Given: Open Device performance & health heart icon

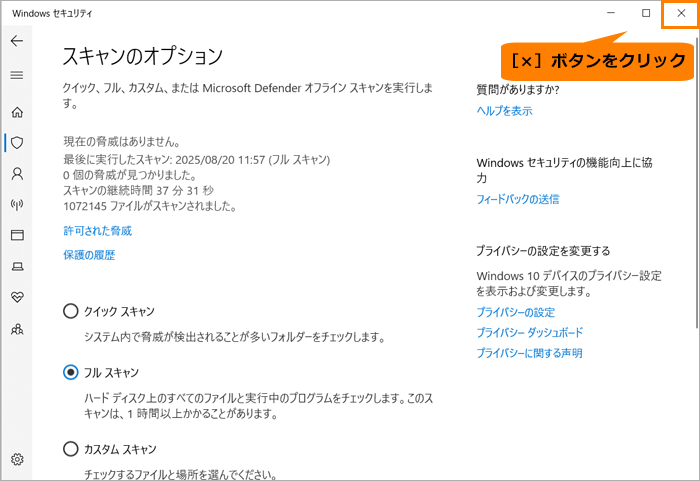Looking at the screenshot, I should [x=17, y=297].
